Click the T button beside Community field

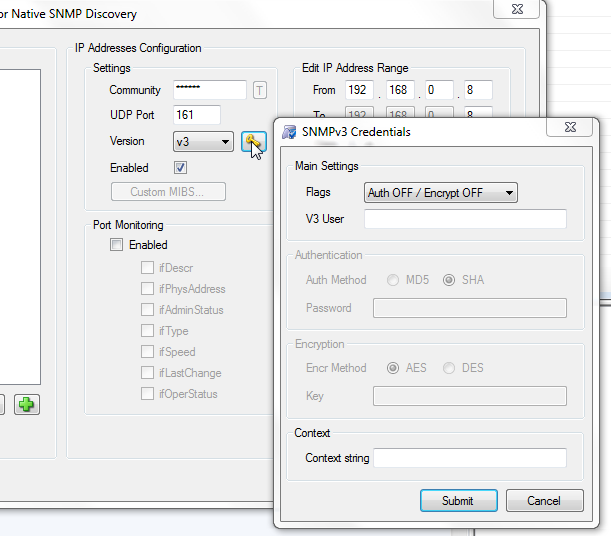point(260,90)
